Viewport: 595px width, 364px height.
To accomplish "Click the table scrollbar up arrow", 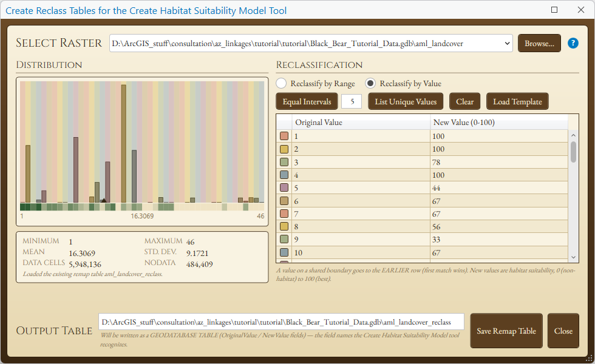I will pos(573,135).
